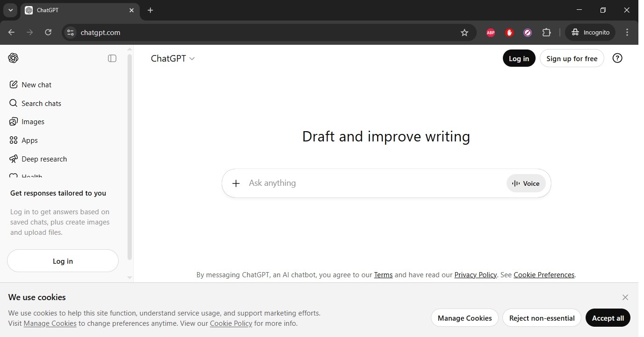
Task: Open the underlined Manage Cookies link in banner text
Action: tap(50, 323)
